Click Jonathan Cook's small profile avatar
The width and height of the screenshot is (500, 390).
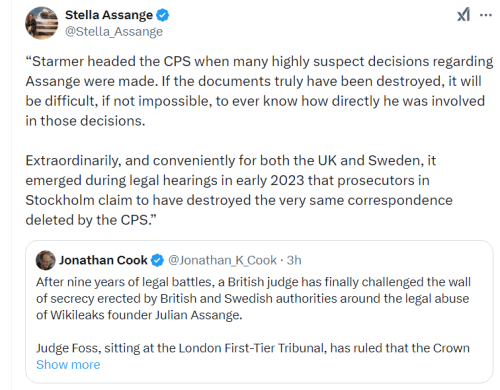click(x=46, y=260)
